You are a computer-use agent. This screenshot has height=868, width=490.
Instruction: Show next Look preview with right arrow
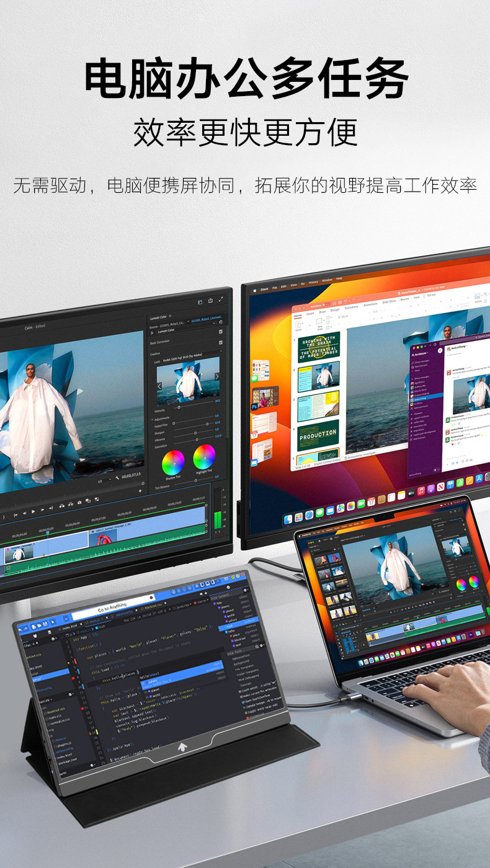(x=217, y=376)
